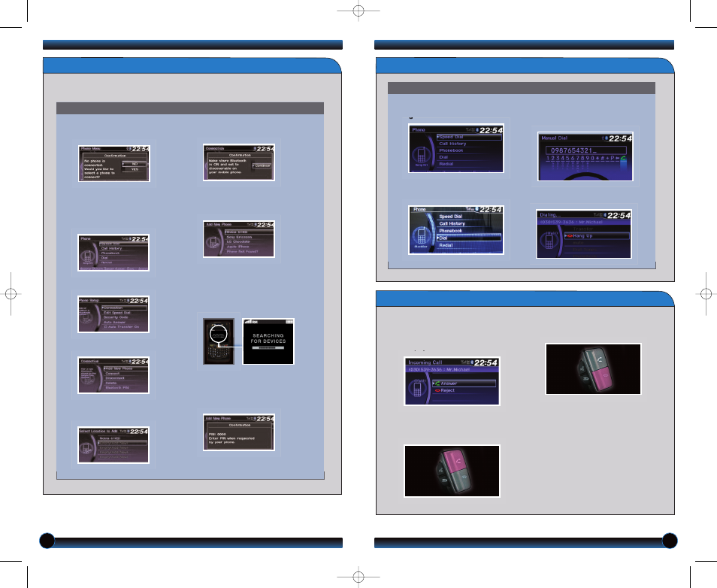Click green call icon in Manual Dial
The height and width of the screenshot is (588, 717).
[623, 159]
